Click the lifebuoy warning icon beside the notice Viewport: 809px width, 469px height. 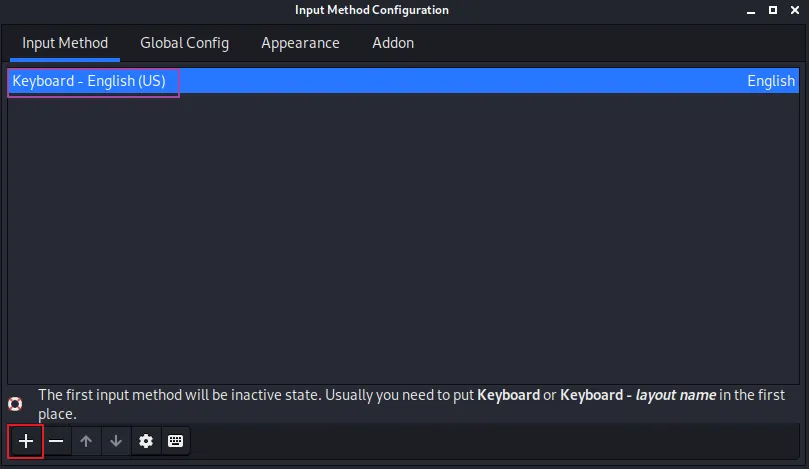[x=15, y=404]
